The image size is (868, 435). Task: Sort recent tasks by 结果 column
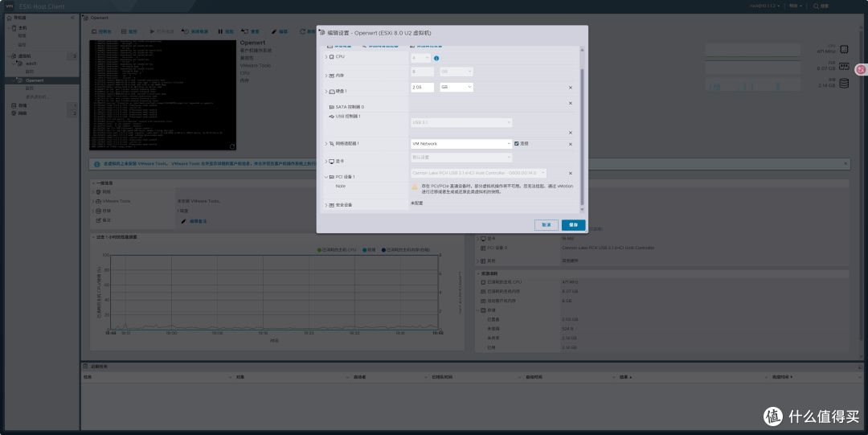pos(625,377)
